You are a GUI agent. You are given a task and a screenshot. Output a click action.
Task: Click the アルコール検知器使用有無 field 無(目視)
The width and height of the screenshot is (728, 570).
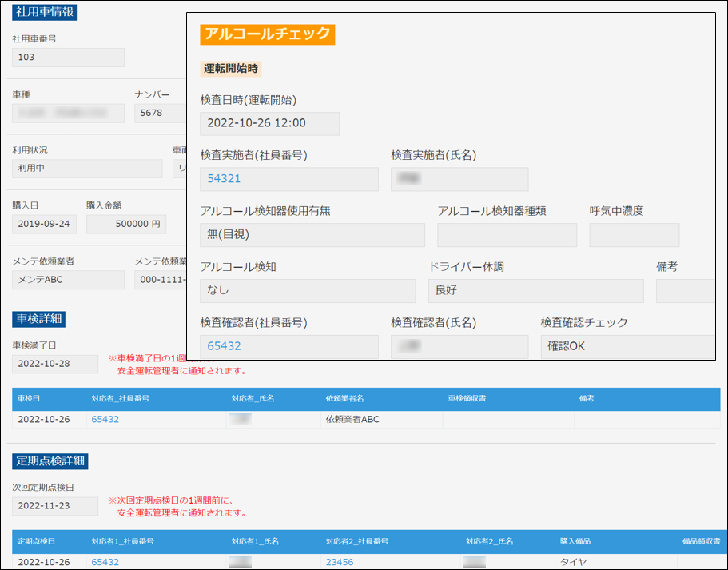312,235
